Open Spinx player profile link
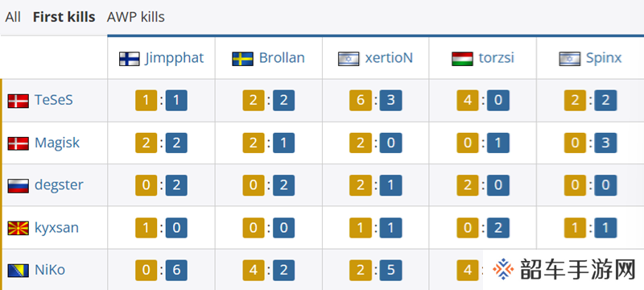This screenshot has height=290, width=644. [604, 58]
